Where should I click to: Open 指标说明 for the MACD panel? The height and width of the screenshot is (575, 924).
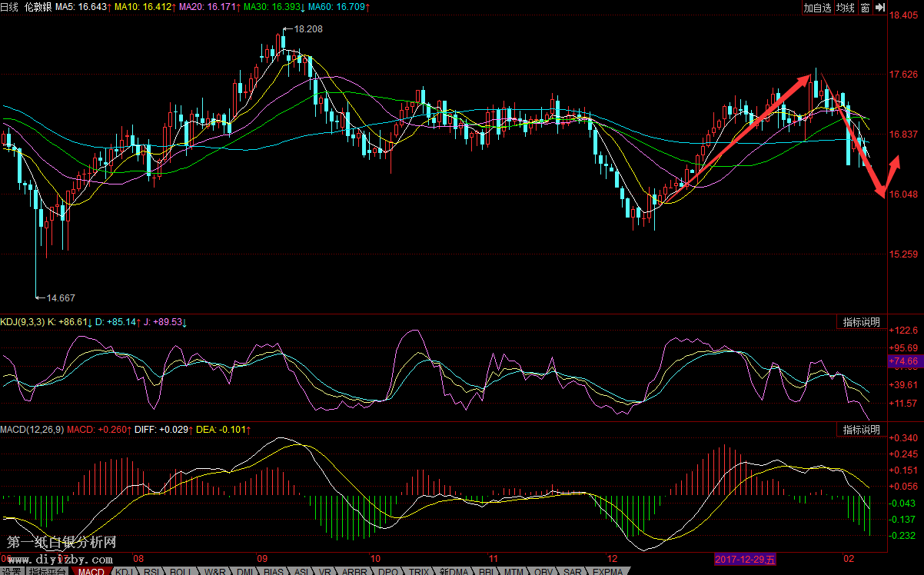[861, 430]
